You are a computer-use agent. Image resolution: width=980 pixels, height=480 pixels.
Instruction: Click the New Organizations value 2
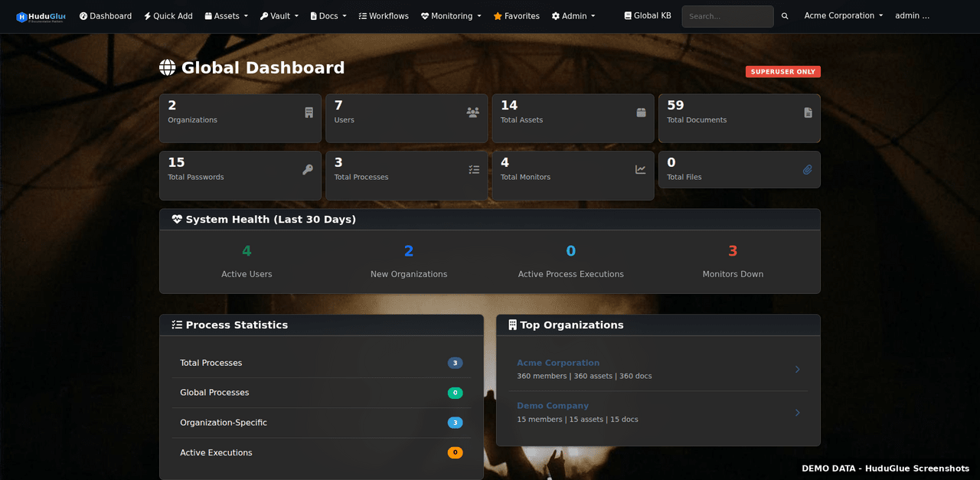pyautogui.click(x=409, y=251)
